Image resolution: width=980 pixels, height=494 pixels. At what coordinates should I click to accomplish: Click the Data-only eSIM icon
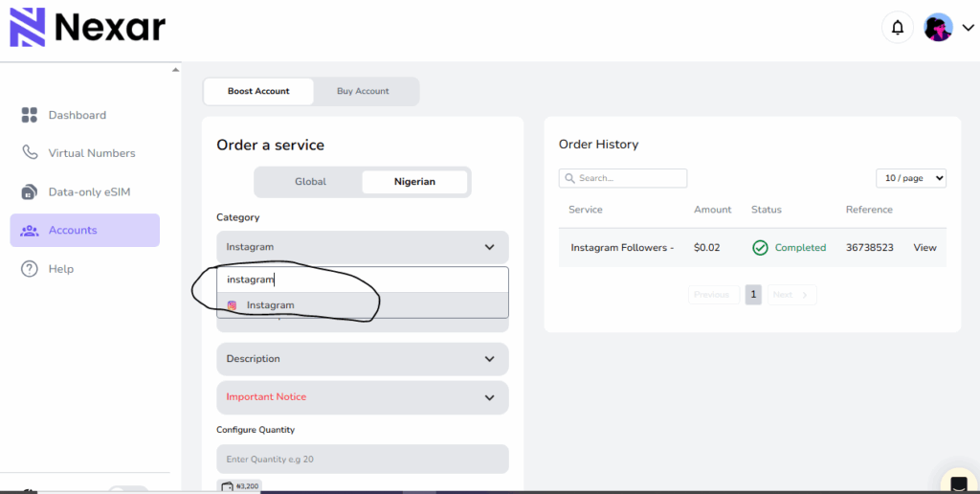tap(30, 191)
